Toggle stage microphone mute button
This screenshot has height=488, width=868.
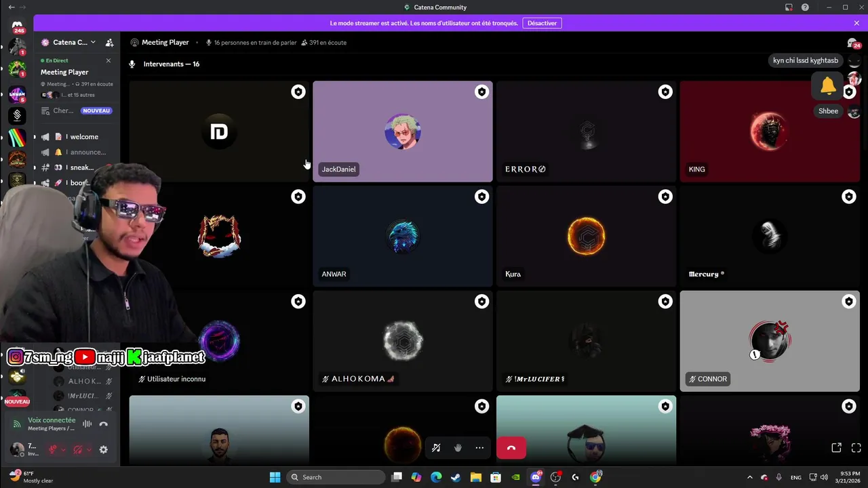(x=436, y=447)
